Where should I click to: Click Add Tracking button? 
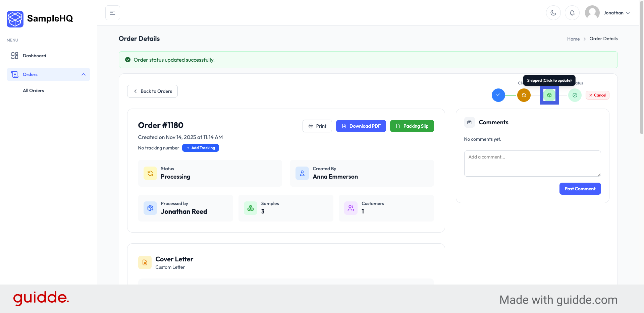click(x=201, y=148)
